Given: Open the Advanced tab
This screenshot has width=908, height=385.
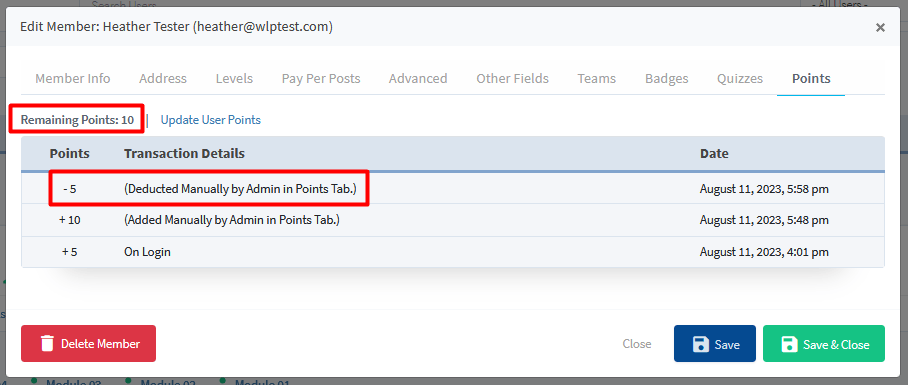Looking at the screenshot, I should 418,79.
